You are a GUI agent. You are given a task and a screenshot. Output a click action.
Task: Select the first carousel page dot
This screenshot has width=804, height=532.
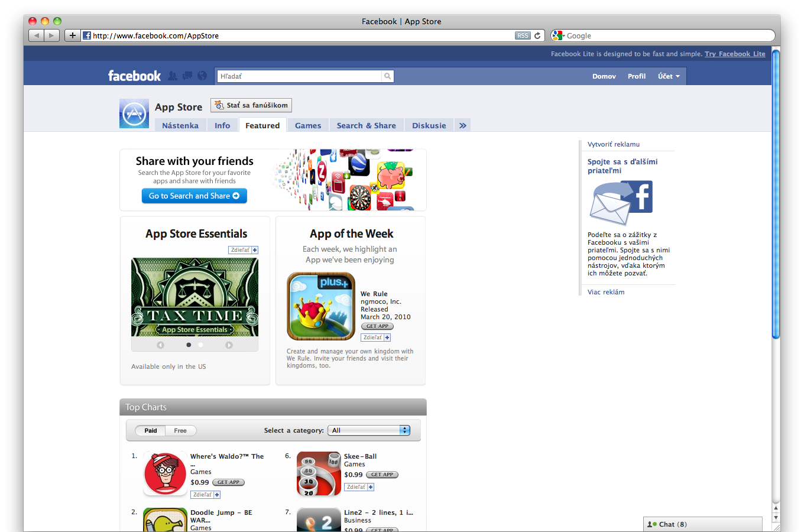pos(189,345)
